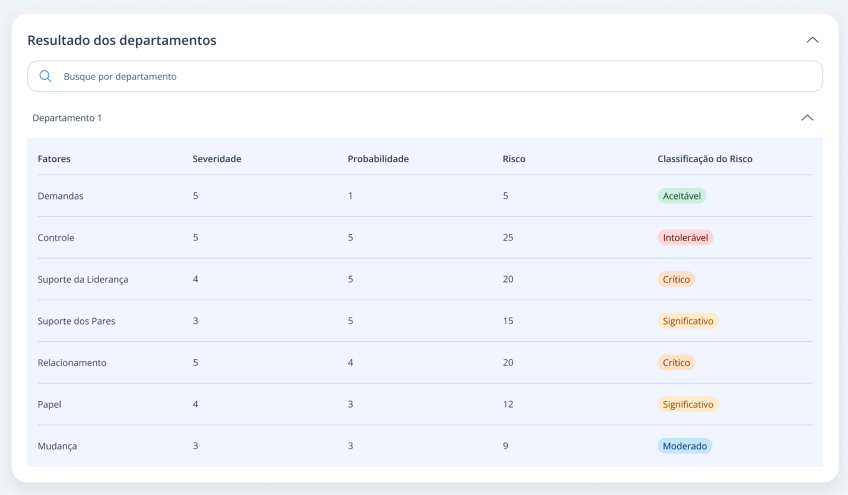Click the Aceitável risk badge
The image size is (848, 495).
point(681,196)
